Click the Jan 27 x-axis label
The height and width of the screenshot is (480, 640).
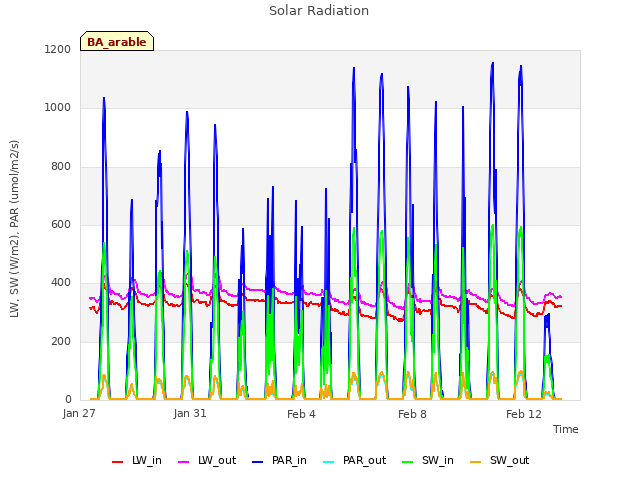point(79,413)
